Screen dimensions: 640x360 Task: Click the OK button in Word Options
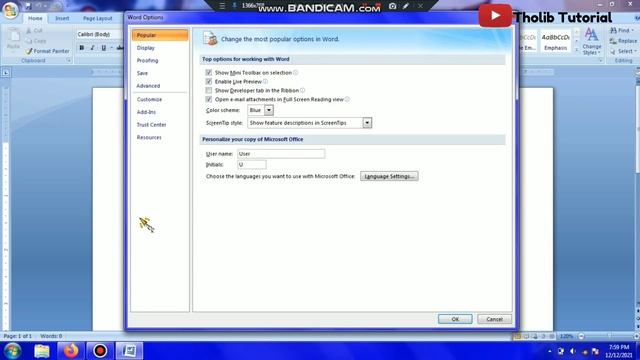click(455, 319)
